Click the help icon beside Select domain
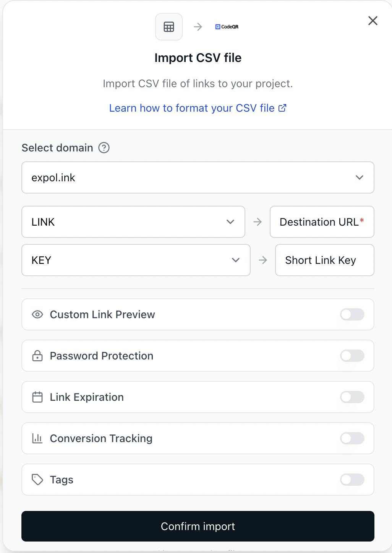The image size is (392, 553). tap(104, 148)
